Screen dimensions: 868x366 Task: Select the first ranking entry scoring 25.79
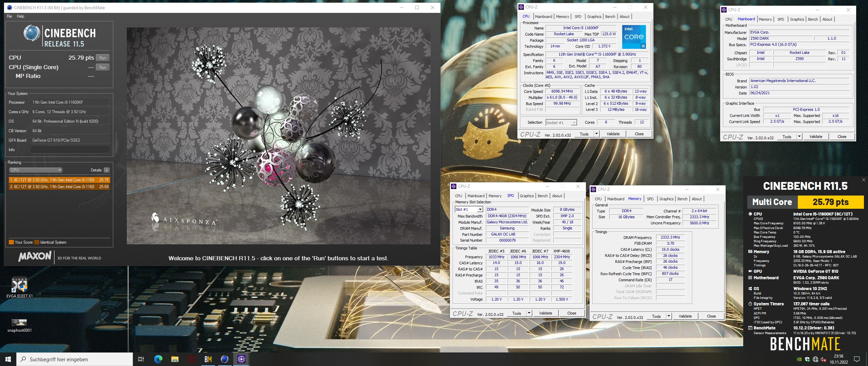[59, 180]
